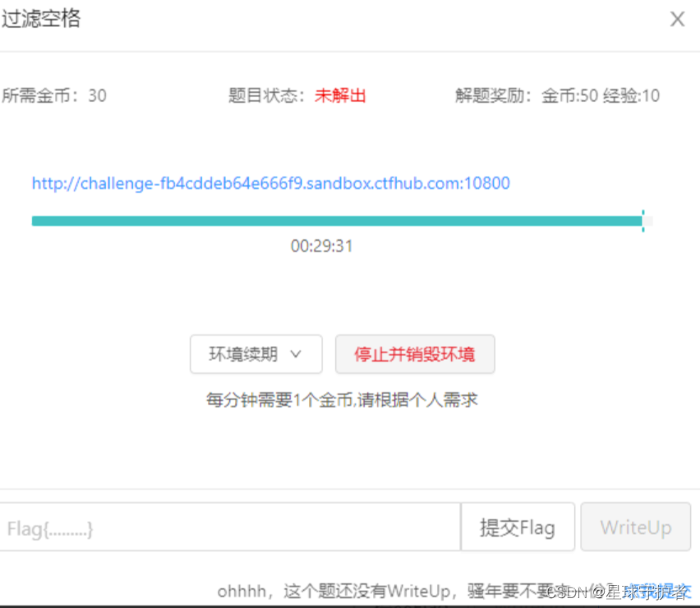Open the WriteUp button
700x608 pixels.
[636, 527]
